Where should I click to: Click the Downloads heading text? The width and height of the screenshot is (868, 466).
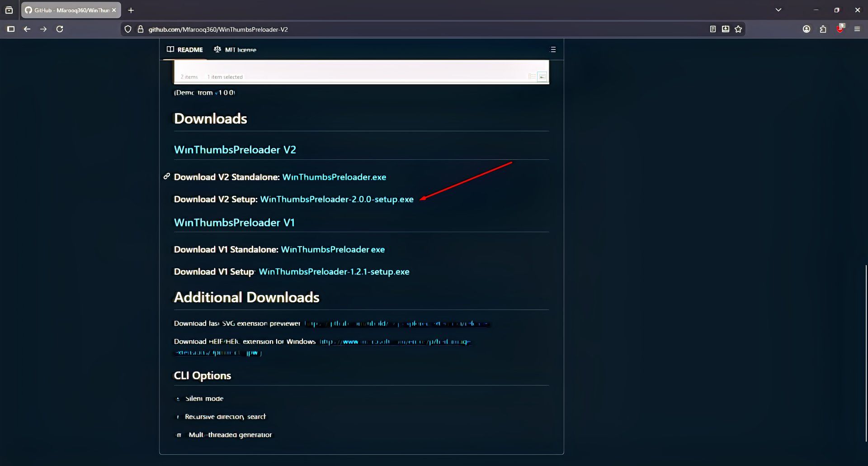click(211, 119)
